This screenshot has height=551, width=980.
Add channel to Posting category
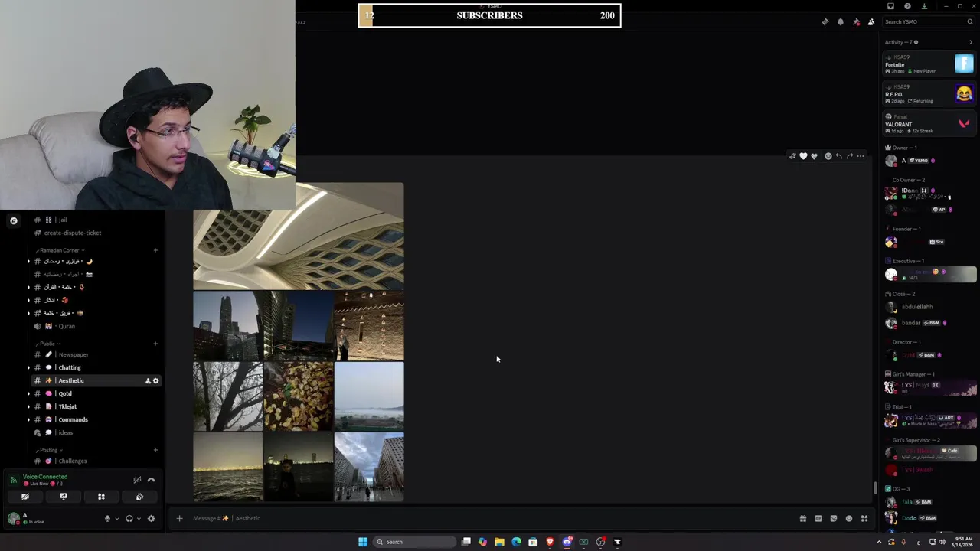[x=155, y=450]
